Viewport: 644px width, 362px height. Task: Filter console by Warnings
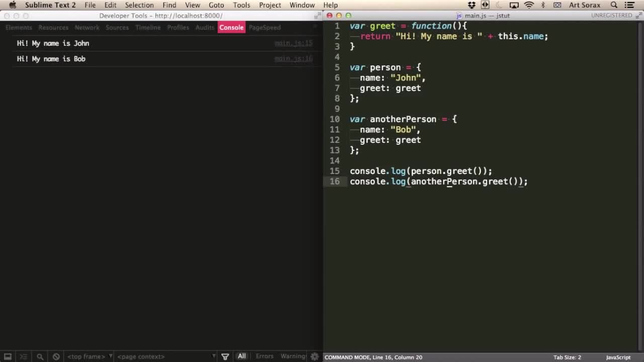tap(293, 356)
